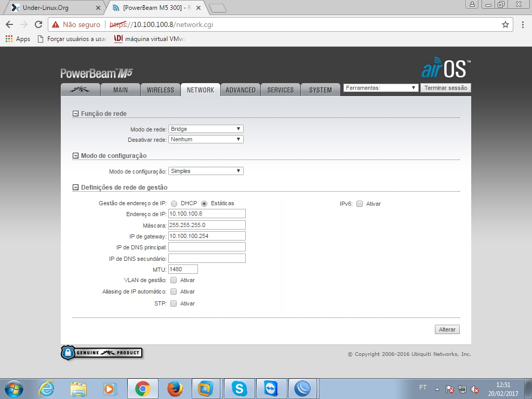532x399 pixels.
Task: Bookmark this page with the star
Action: pos(506,24)
